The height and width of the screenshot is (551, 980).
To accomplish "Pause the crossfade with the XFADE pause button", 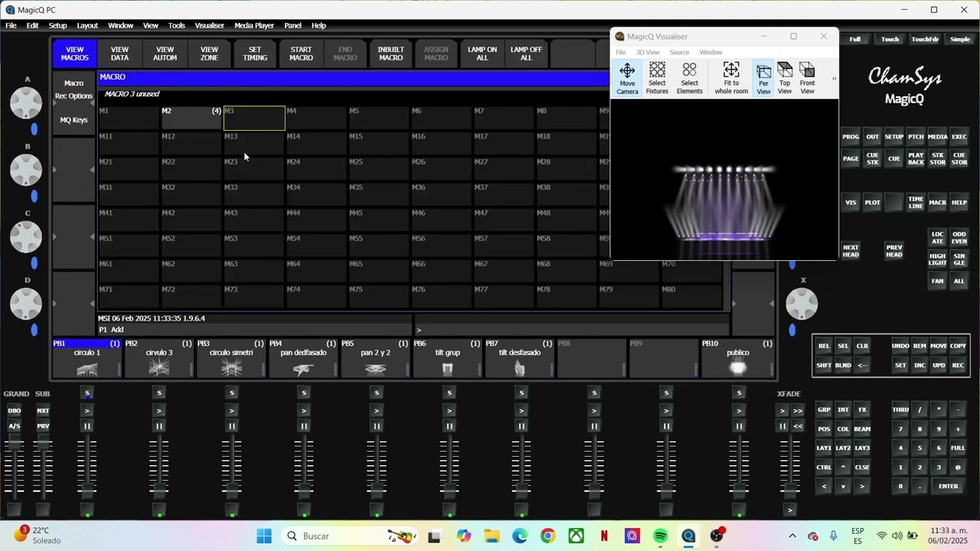I will (x=782, y=426).
